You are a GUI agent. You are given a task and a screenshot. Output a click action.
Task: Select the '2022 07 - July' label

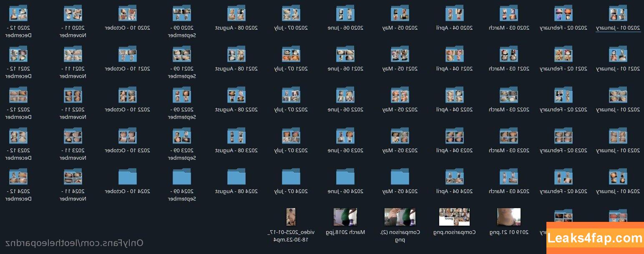coord(291,109)
